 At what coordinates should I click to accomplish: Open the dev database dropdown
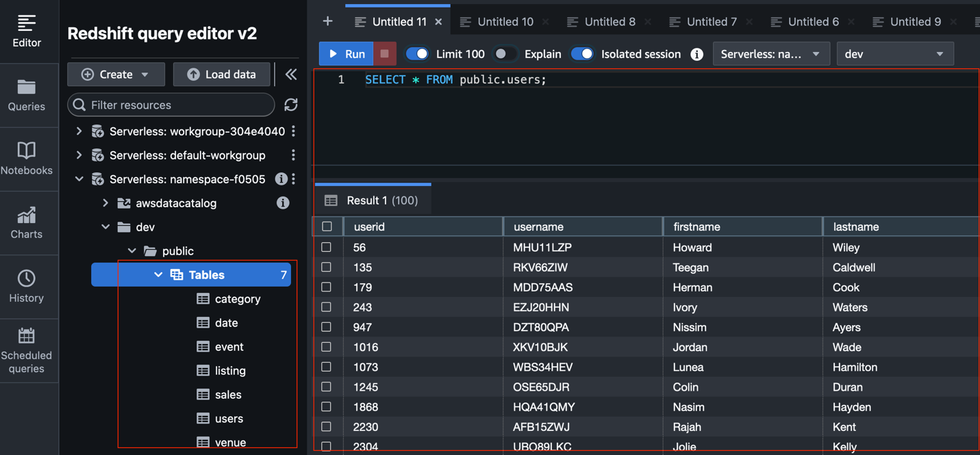pos(895,53)
